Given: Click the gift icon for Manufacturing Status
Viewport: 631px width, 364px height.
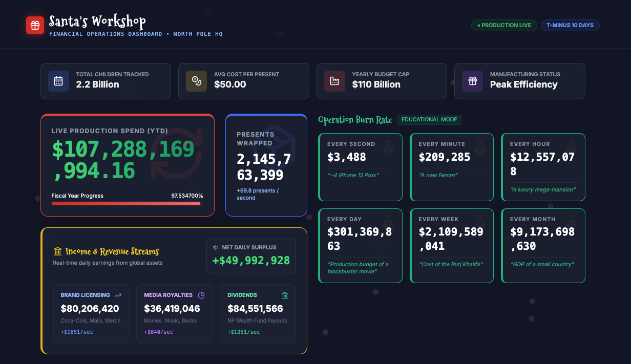Looking at the screenshot, I should [x=472, y=81].
